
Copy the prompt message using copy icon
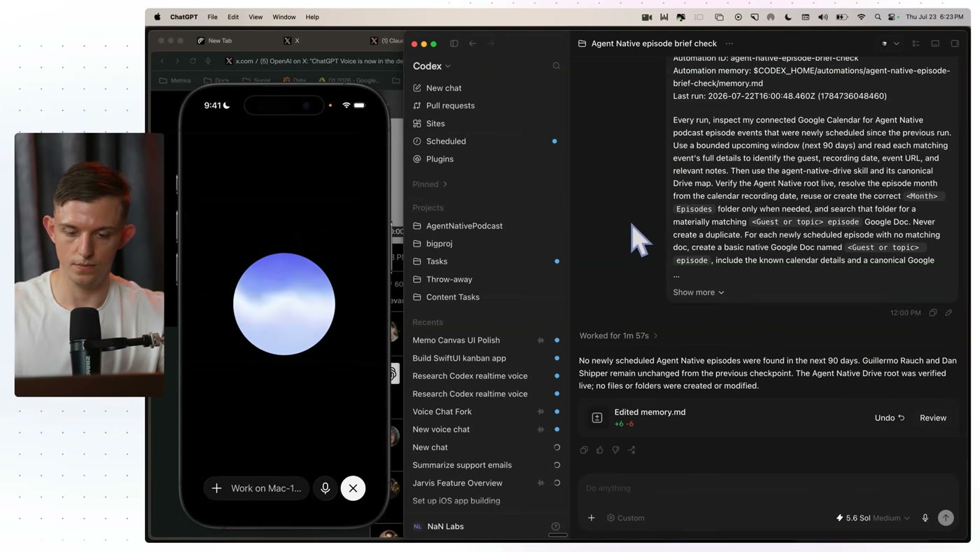click(933, 313)
